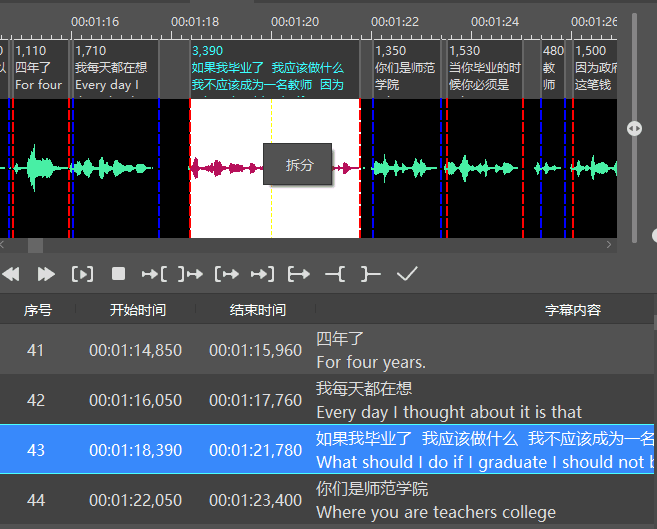Play the selected subtitle segment
Screen dimensions: 657x529
(82, 274)
